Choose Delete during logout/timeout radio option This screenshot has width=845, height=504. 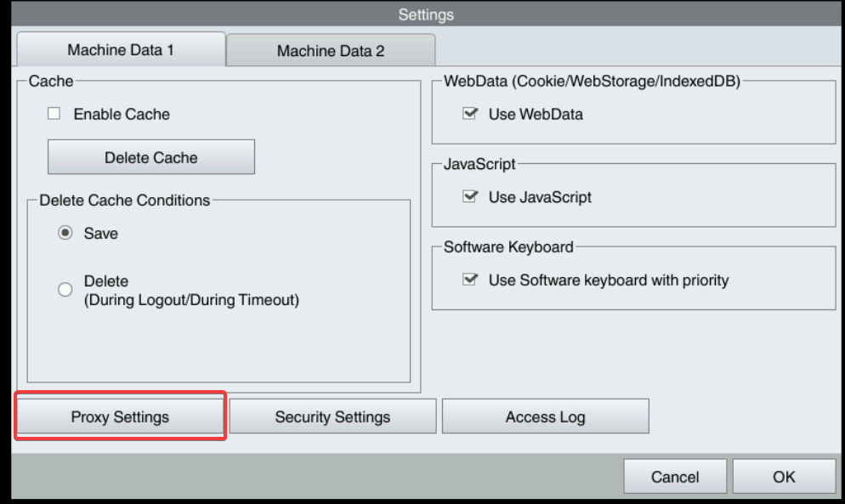click(x=64, y=290)
